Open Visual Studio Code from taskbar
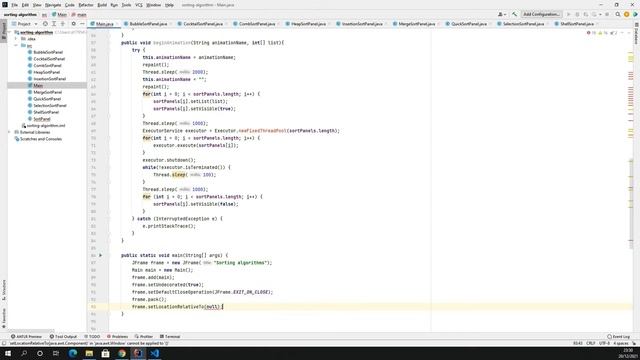640x360 pixels. pyautogui.click(x=154, y=353)
